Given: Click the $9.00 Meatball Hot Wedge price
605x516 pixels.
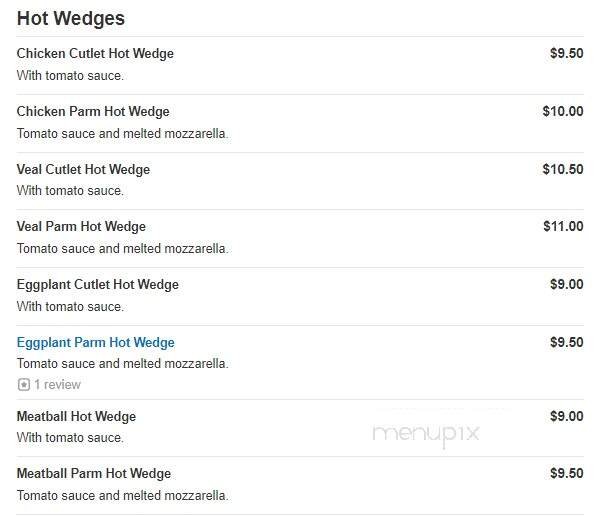Looking at the screenshot, I should pyautogui.click(x=566, y=417).
